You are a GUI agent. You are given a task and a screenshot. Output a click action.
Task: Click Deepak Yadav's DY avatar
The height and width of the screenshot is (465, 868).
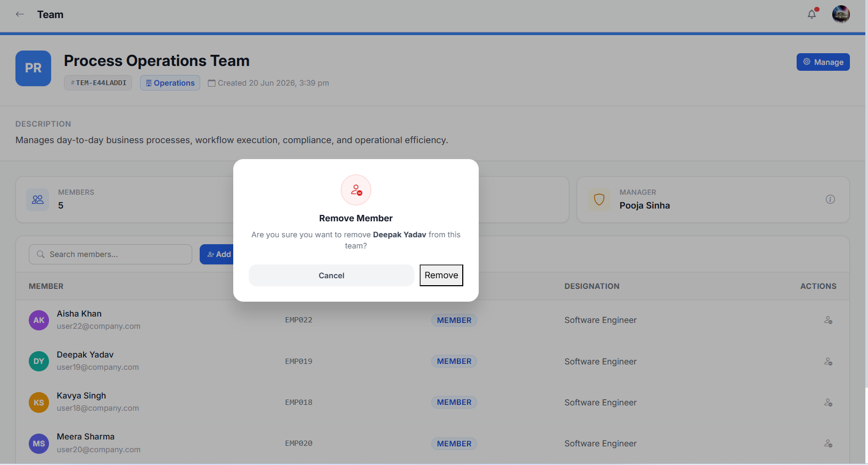point(39,361)
